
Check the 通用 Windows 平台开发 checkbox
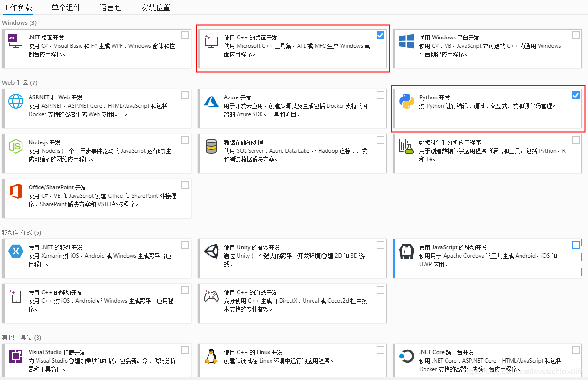(576, 35)
